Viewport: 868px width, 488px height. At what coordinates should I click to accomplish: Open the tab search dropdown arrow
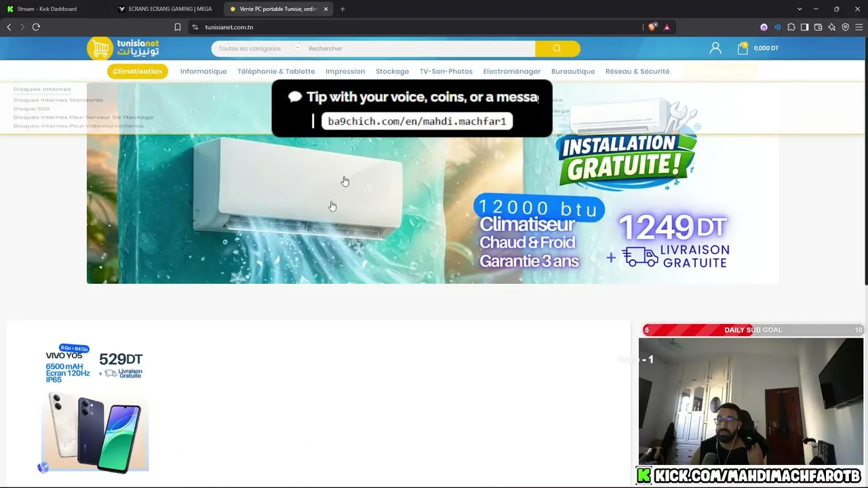pyautogui.click(x=800, y=9)
